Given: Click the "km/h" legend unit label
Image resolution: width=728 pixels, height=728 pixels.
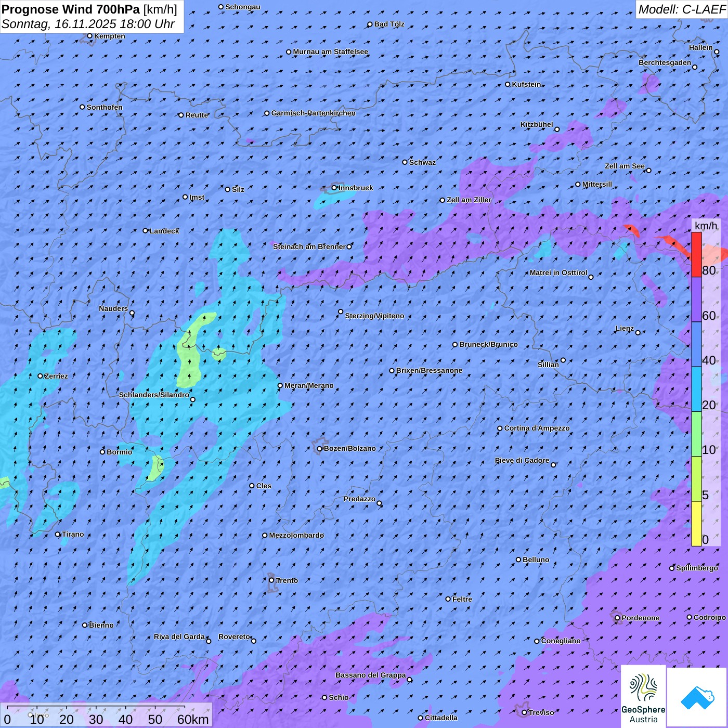Looking at the screenshot, I should [x=706, y=226].
